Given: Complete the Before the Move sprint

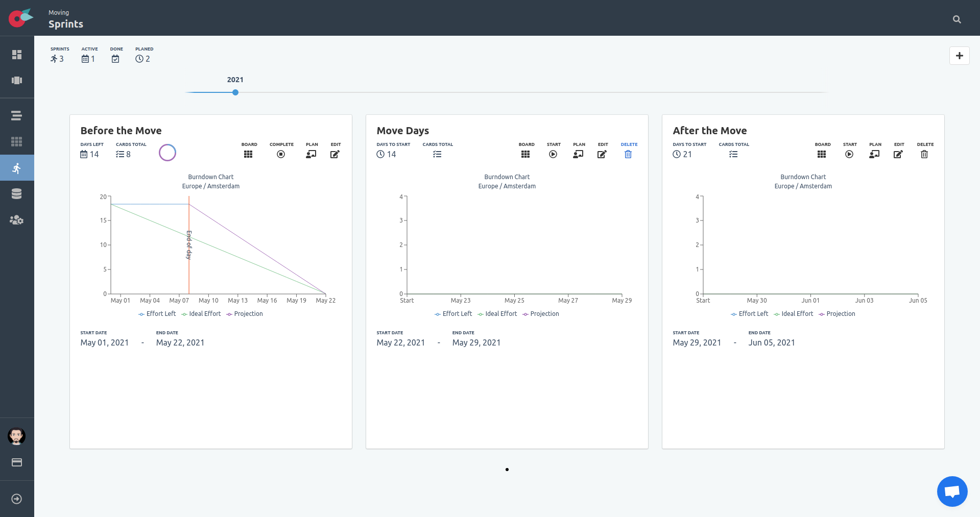Looking at the screenshot, I should [281, 151].
